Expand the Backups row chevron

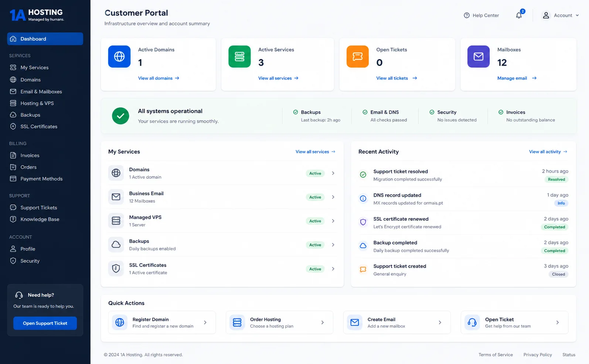point(333,245)
